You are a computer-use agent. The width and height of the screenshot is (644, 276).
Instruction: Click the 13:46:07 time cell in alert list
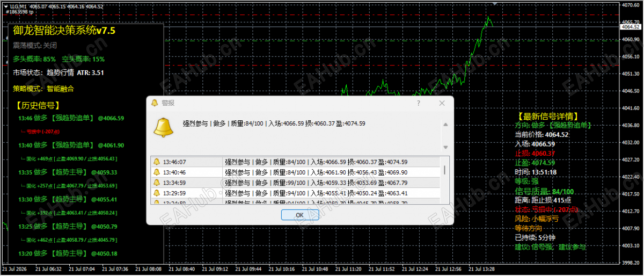(174, 162)
